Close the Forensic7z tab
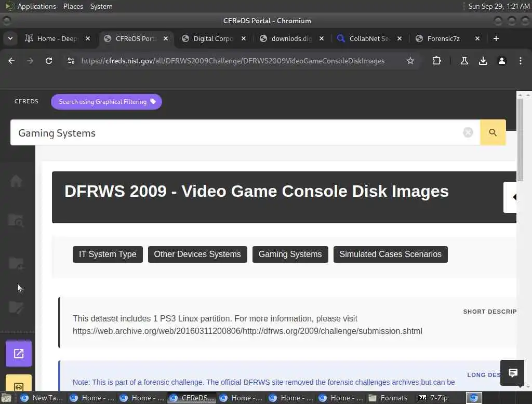 click(x=477, y=38)
